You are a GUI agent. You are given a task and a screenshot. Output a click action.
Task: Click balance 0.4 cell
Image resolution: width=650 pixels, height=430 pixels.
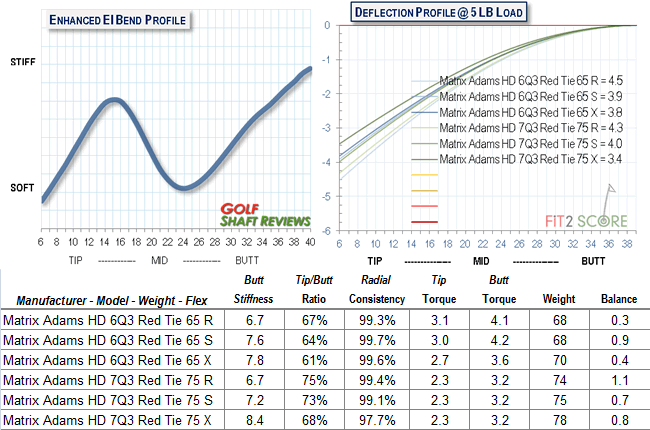tap(620, 360)
